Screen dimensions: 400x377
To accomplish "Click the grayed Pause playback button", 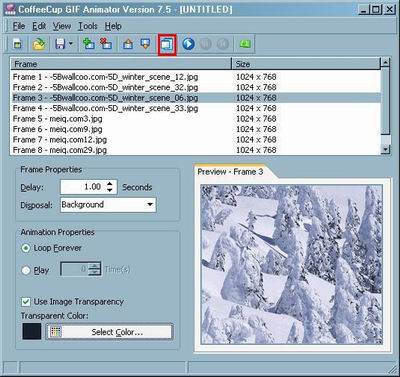I will pyautogui.click(x=206, y=44).
